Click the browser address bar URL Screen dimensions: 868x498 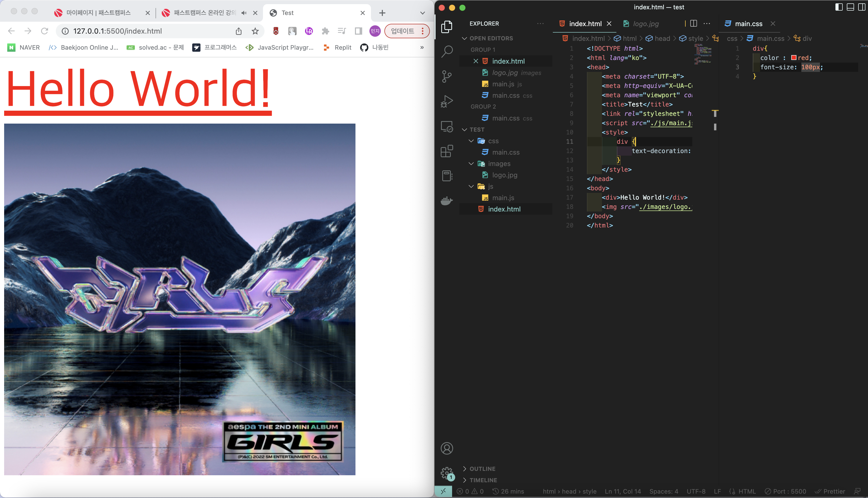pos(118,31)
